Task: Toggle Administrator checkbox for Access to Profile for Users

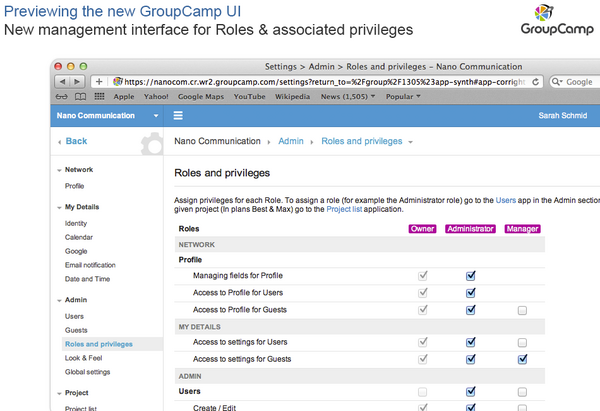Action: tap(471, 293)
